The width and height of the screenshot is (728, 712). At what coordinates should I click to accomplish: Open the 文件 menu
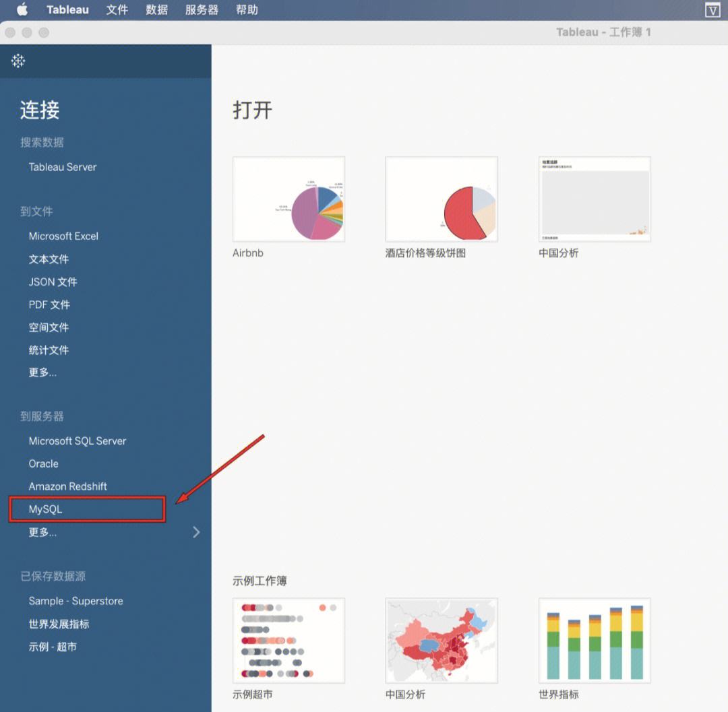(117, 9)
